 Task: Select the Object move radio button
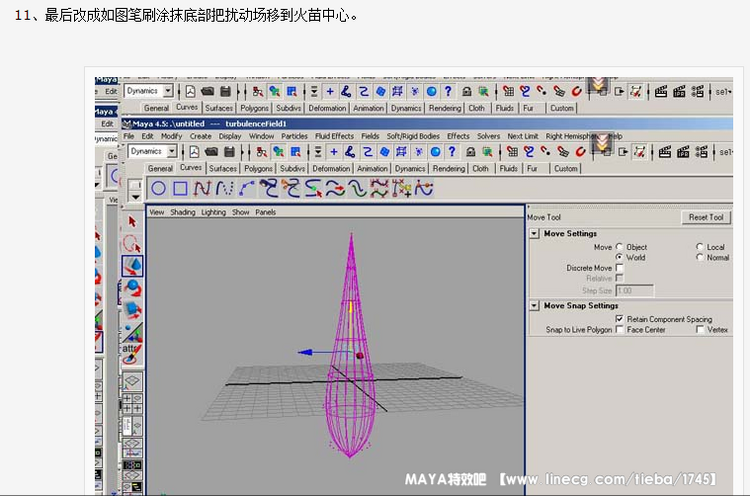click(x=619, y=247)
